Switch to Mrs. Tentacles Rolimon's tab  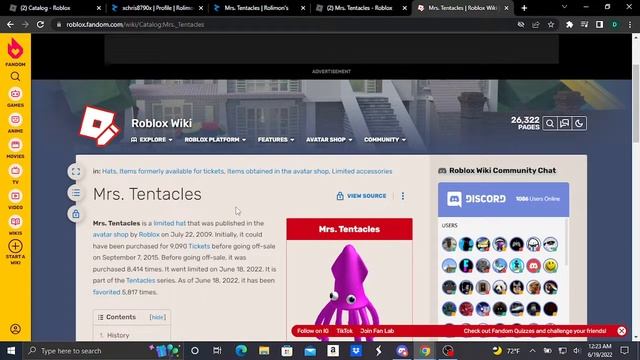tap(259, 8)
